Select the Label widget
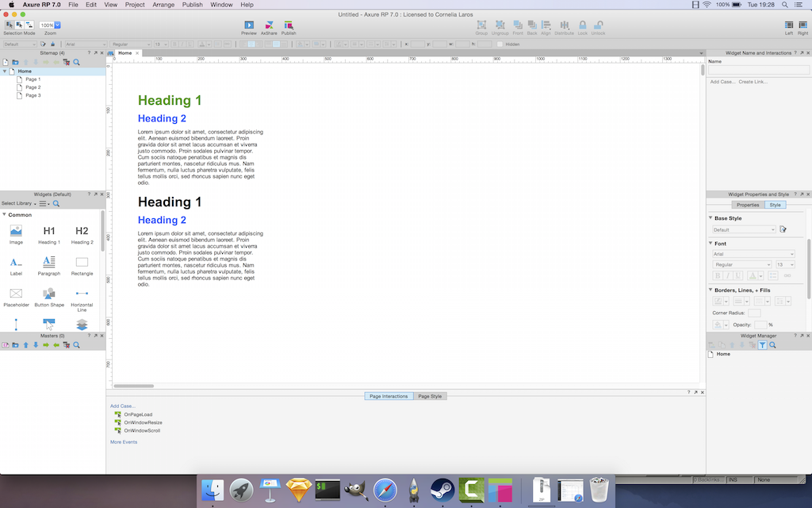The image size is (812, 508). click(16, 266)
